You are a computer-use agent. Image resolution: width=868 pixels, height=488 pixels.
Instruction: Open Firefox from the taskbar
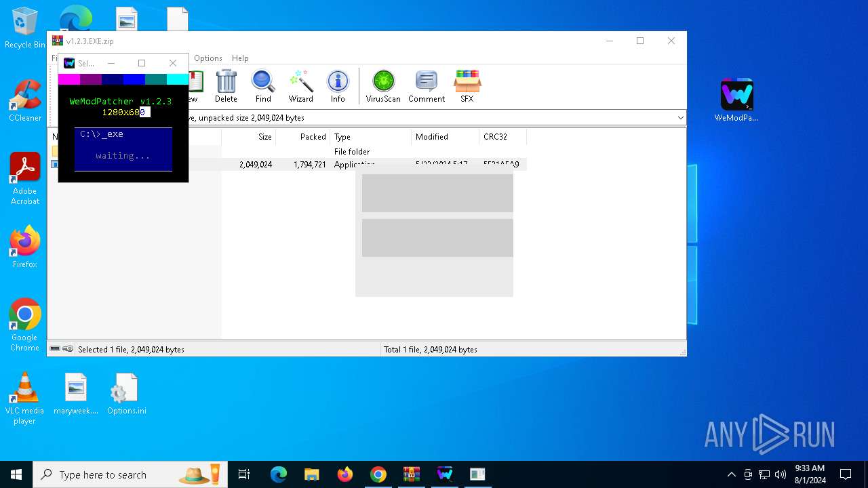[x=345, y=474]
